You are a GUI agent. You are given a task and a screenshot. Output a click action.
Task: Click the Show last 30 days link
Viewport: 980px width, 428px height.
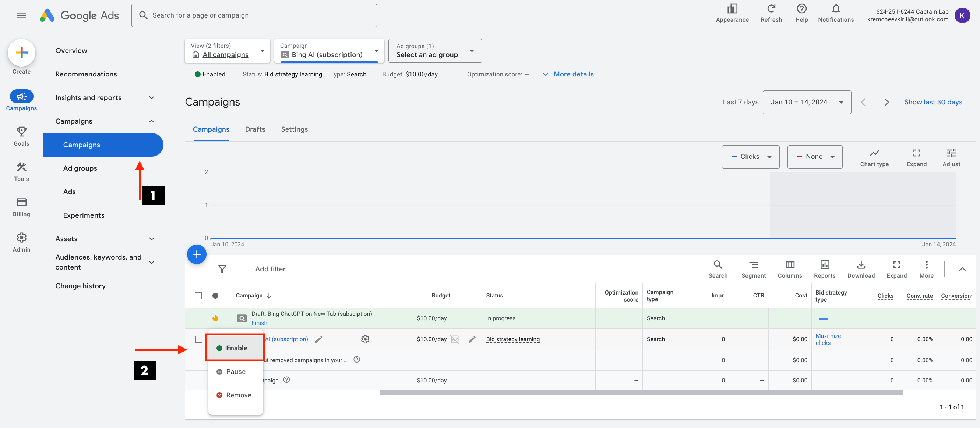point(933,102)
